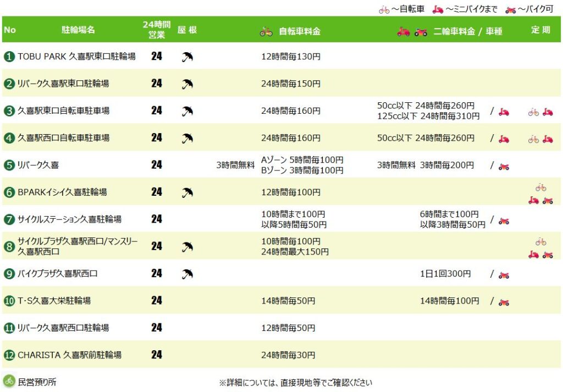Click the 24 hours mark for リパーク久喜駅西口駐輪場
Image resolution: width=563 pixels, height=392 pixels.
(157, 328)
